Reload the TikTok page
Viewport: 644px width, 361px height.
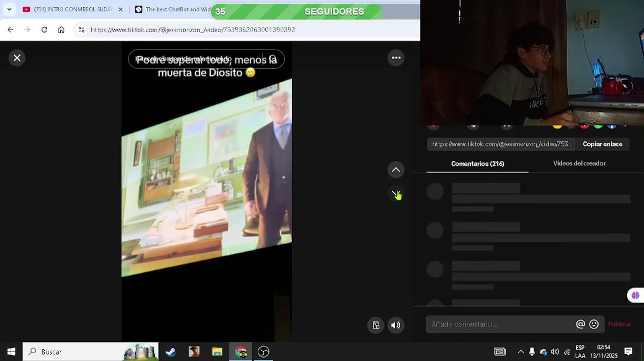44,30
